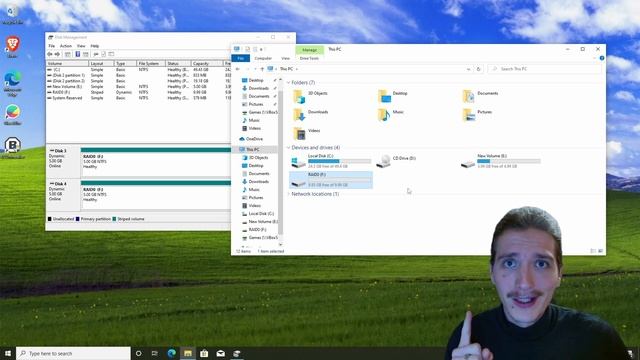Select the CD Drive (D:) icon

tap(383, 161)
